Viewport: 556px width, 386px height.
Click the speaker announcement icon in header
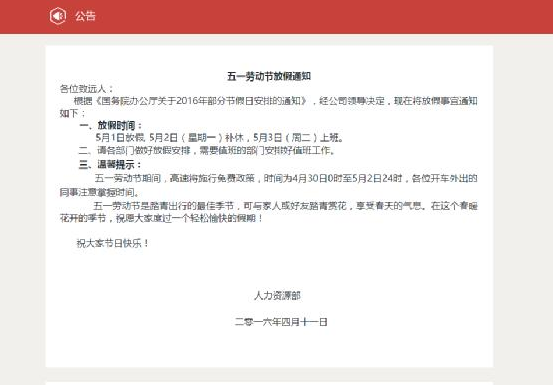[x=58, y=16]
